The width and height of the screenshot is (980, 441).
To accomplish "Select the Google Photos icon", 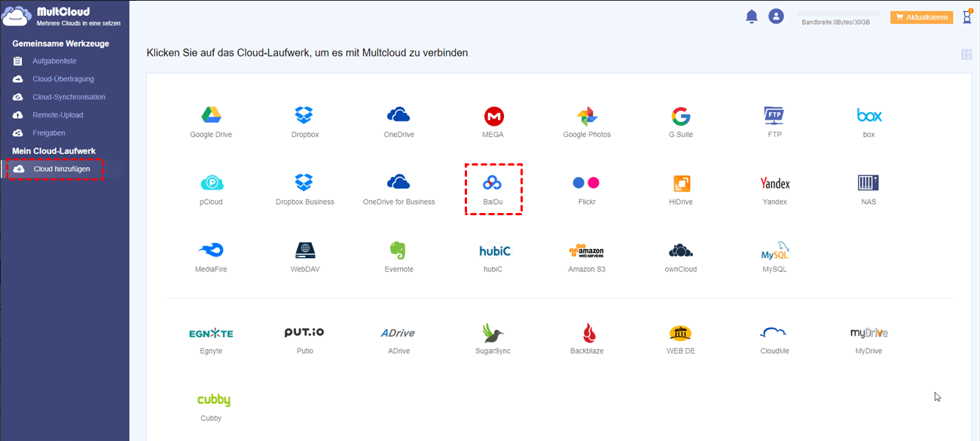I will pos(587,117).
